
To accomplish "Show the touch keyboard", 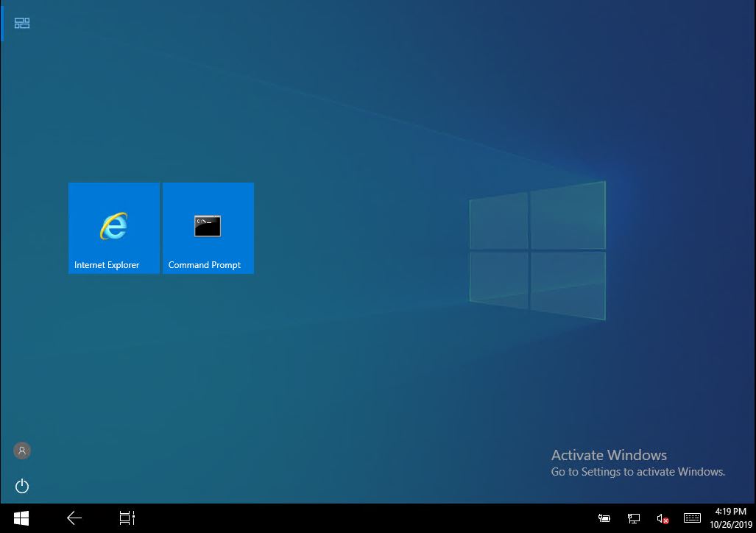I will click(x=692, y=518).
